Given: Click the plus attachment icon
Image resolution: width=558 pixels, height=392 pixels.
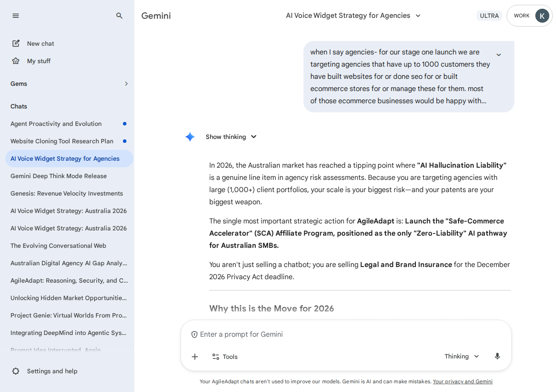Looking at the screenshot, I should [195, 357].
